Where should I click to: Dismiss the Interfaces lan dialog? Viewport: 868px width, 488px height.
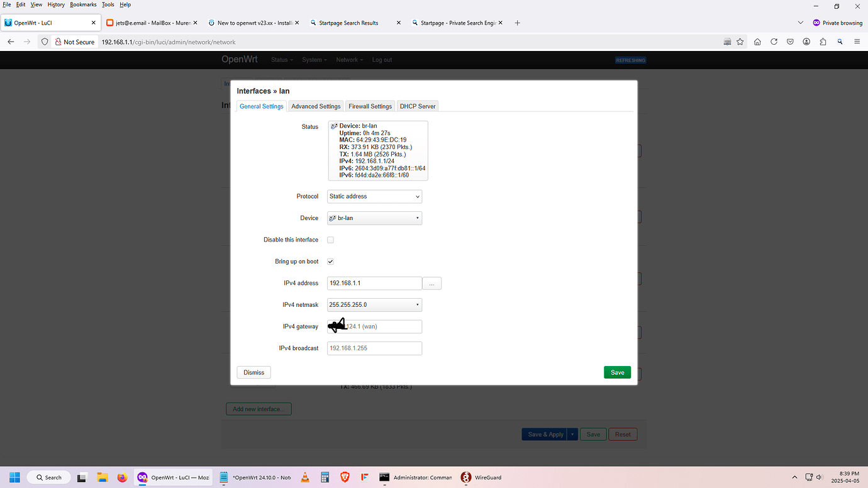coord(253,372)
